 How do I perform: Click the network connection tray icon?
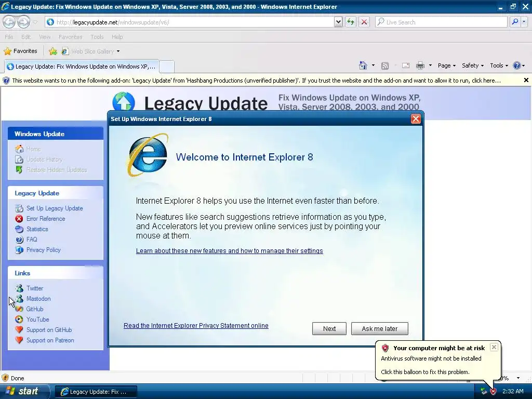[x=483, y=392]
